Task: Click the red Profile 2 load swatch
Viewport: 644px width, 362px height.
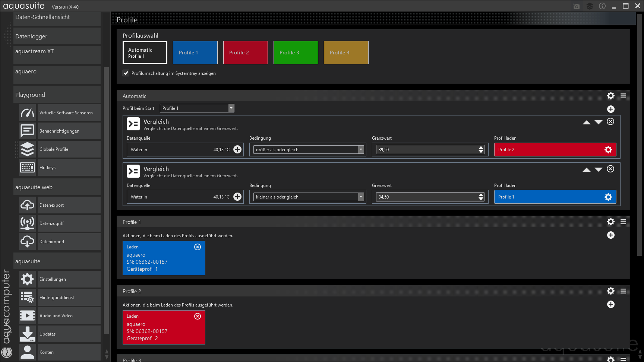Action: (x=548, y=150)
